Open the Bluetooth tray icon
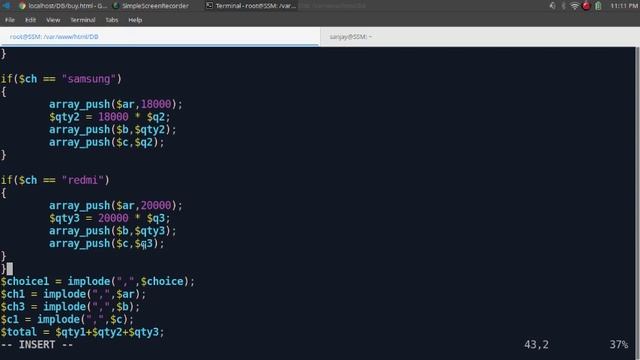Image resolution: width=640 pixels, height=360 pixels. click(x=563, y=6)
